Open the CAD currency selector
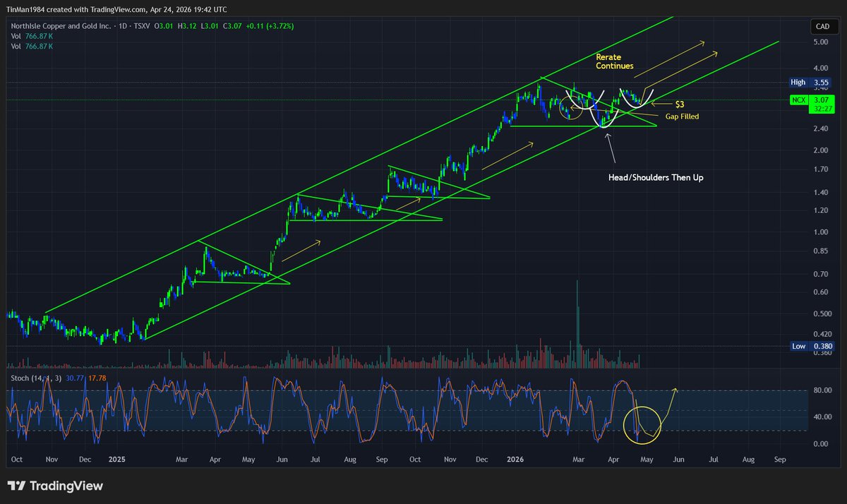 823,27
